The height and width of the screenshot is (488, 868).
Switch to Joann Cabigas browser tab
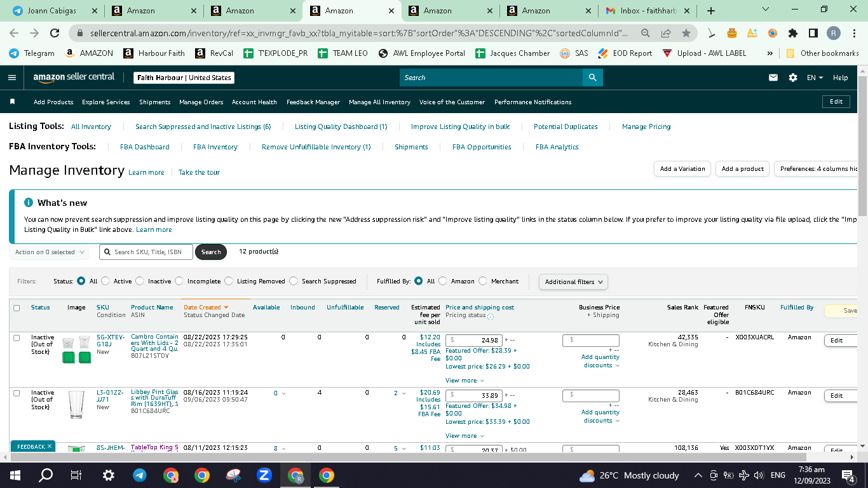coord(54,11)
